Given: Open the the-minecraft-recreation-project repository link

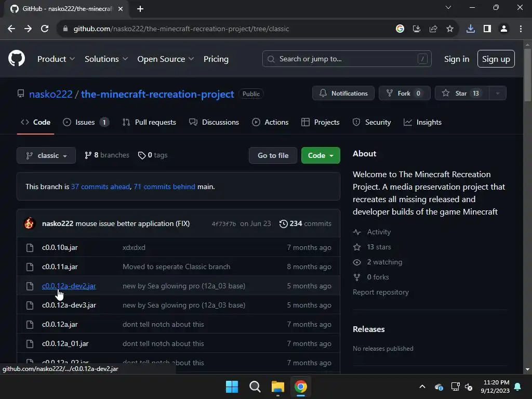Looking at the screenshot, I should point(157,95).
